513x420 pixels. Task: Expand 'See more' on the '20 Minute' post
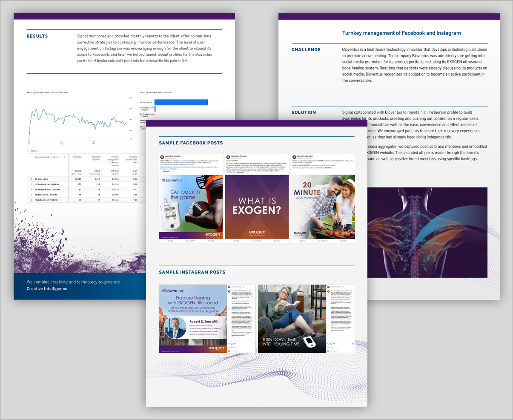(328, 168)
